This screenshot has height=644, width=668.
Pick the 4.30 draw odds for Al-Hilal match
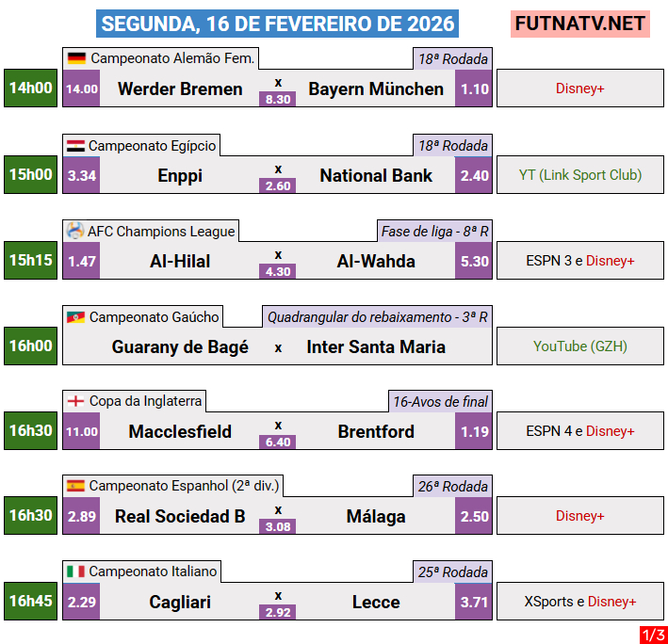coord(278,271)
